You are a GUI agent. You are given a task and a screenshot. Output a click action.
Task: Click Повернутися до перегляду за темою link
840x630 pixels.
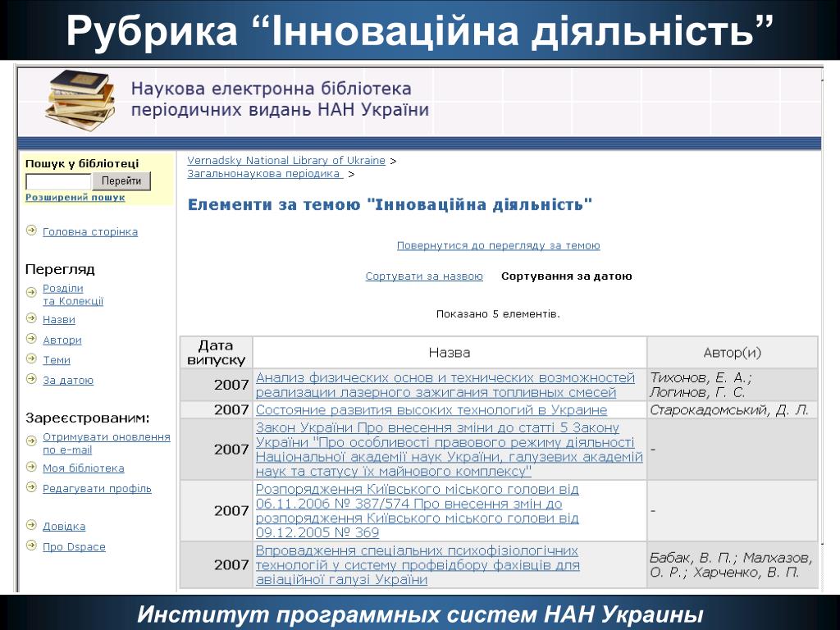click(498, 245)
